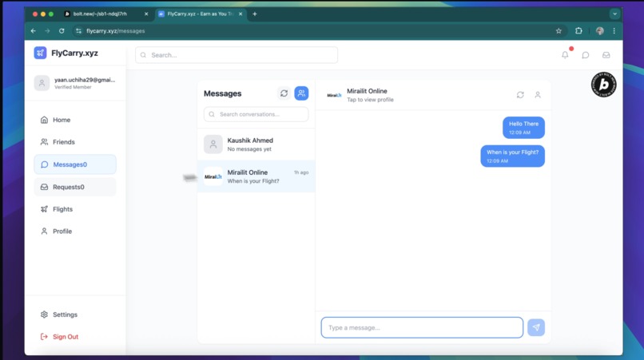This screenshot has height=360, width=644.
Task: Click Mirailit logo in chat header
Action: tap(334, 95)
